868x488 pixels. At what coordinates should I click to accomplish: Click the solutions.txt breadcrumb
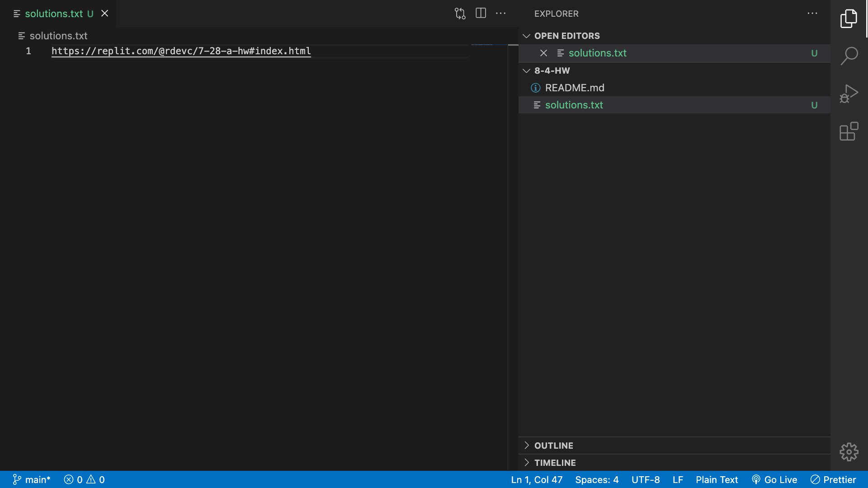tap(58, 36)
